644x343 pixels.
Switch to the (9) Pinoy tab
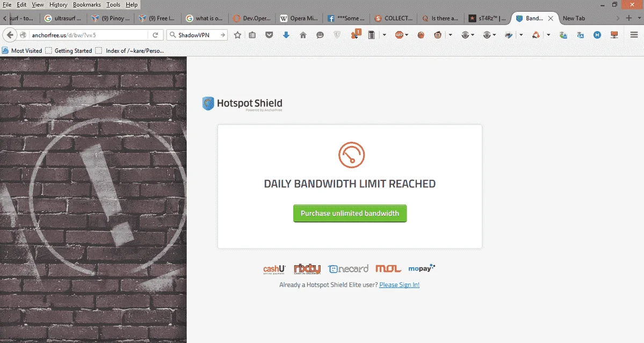tap(111, 18)
